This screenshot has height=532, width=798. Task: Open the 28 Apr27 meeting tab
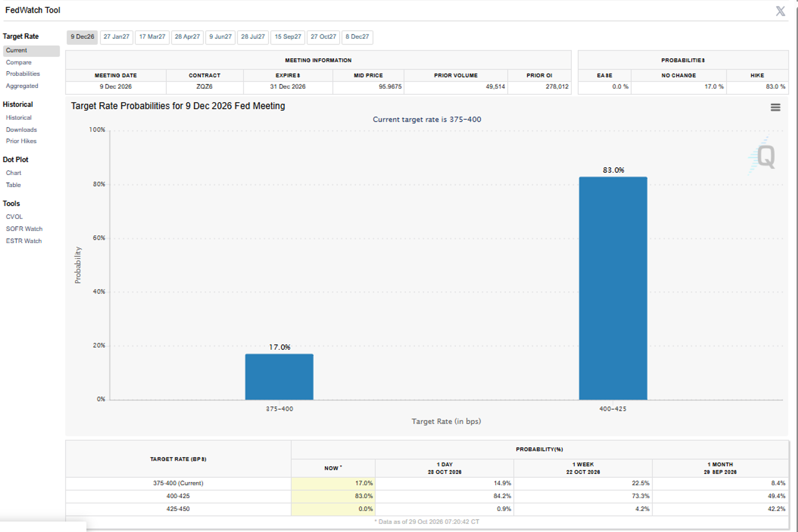187,37
